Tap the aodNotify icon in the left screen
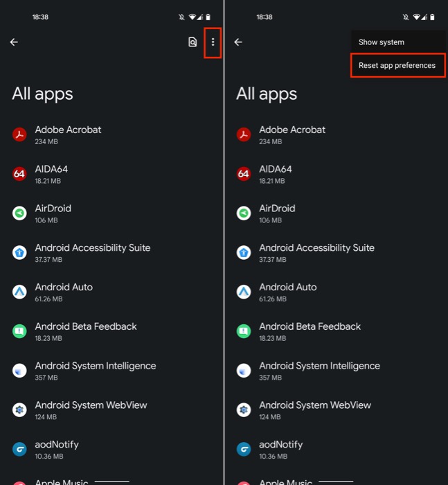448x485 pixels. tap(19, 449)
